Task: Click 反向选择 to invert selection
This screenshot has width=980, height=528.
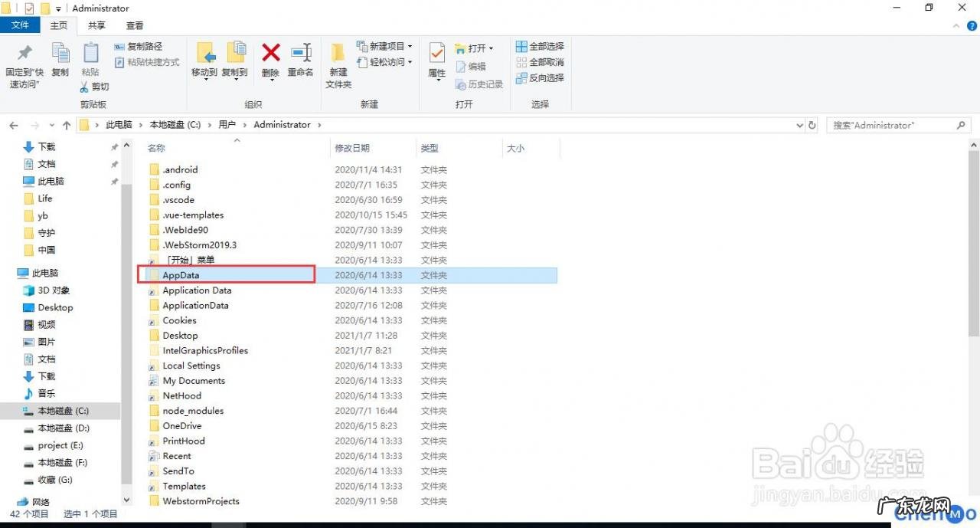Action: (x=540, y=77)
